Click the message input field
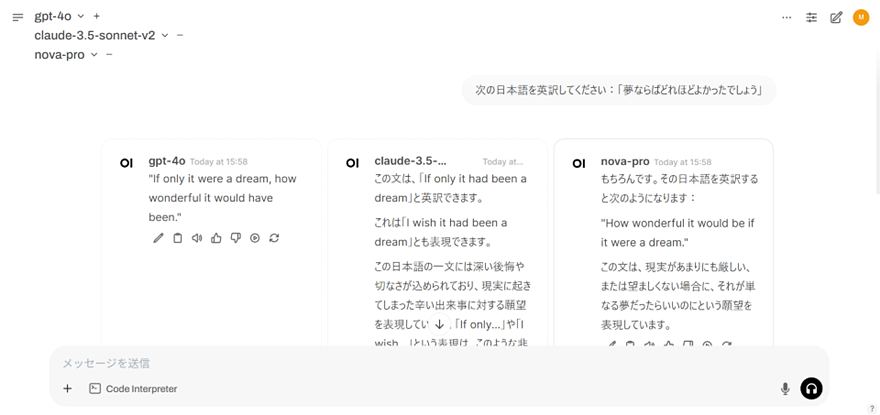Screen dimensions: 880x415 coord(400,363)
